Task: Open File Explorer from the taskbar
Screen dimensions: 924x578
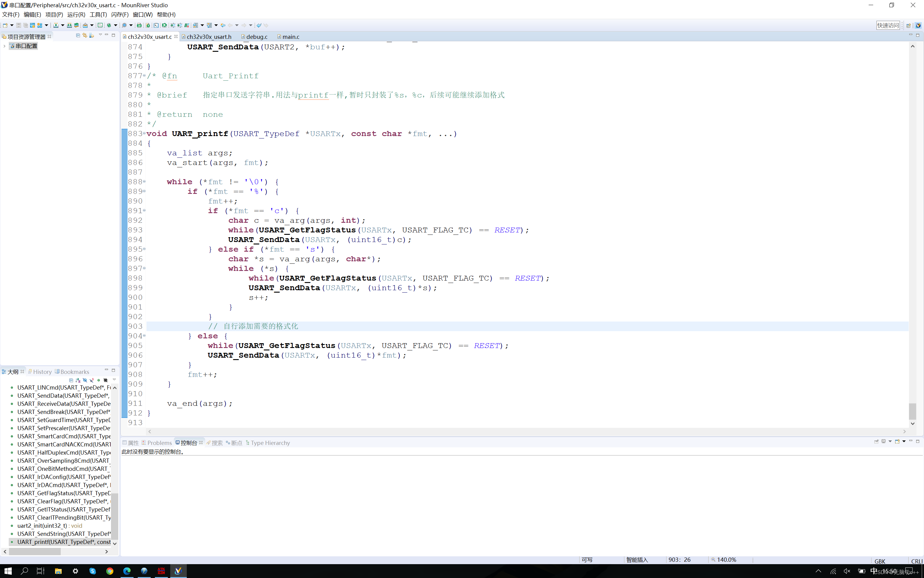Action: coord(58,571)
